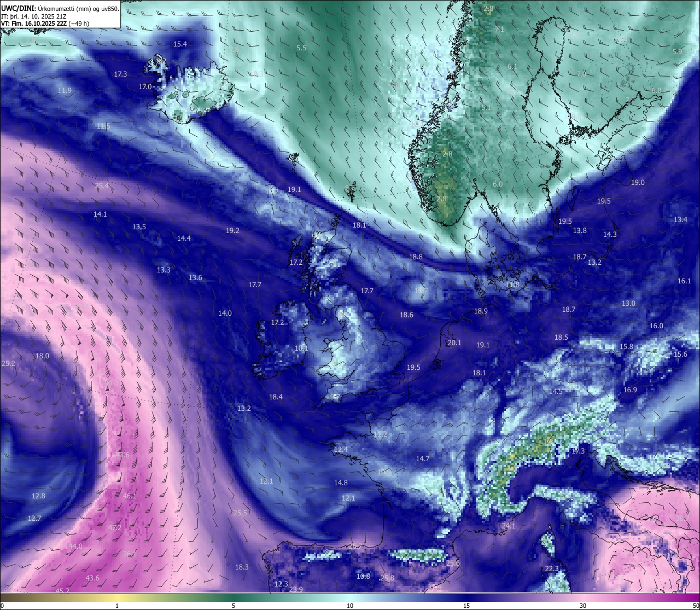Click the 14.3 value label
Image resolution: width=700 pixels, height=610 pixels.
tap(610, 234)
